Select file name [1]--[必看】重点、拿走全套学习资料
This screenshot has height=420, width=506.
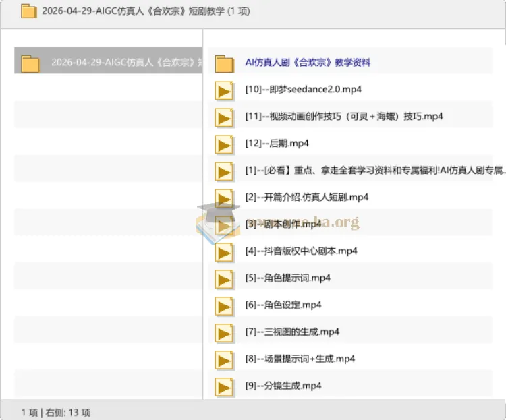coord(375,170)
